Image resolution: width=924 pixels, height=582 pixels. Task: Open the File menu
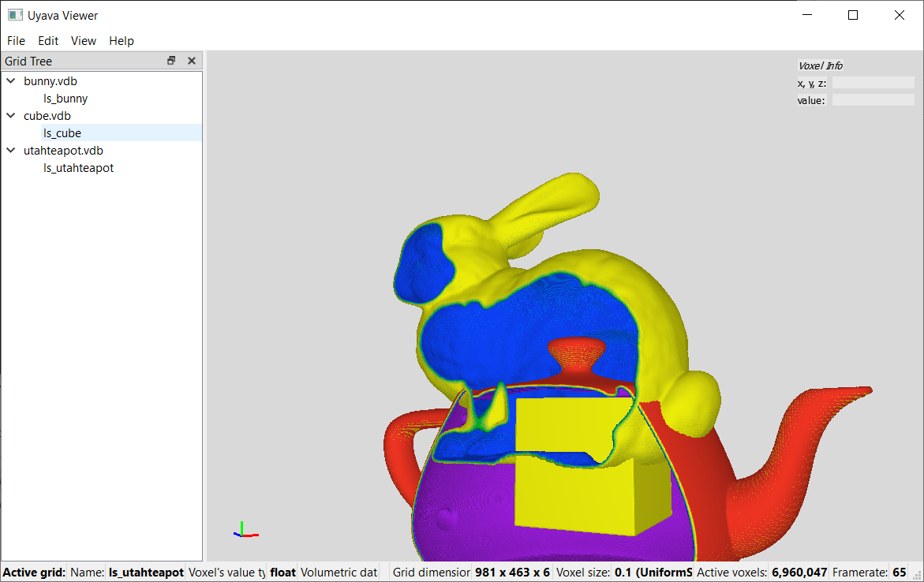(16, 41)
